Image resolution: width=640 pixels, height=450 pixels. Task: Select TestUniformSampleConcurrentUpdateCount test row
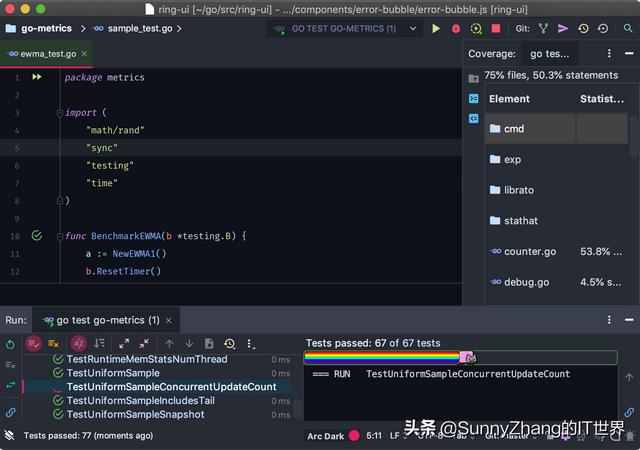coord(158,387)
